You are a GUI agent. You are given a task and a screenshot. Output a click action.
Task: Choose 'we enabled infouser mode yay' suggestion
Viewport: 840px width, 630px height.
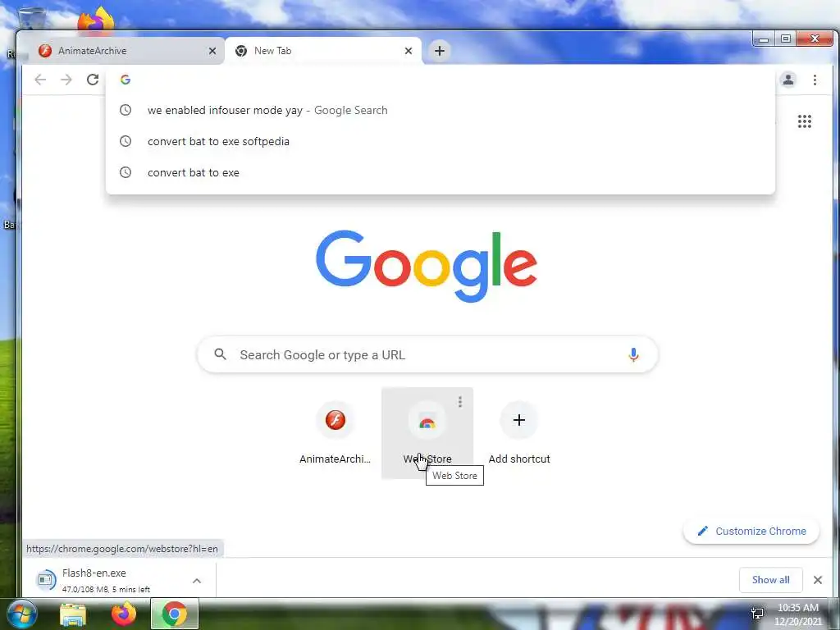441,111
